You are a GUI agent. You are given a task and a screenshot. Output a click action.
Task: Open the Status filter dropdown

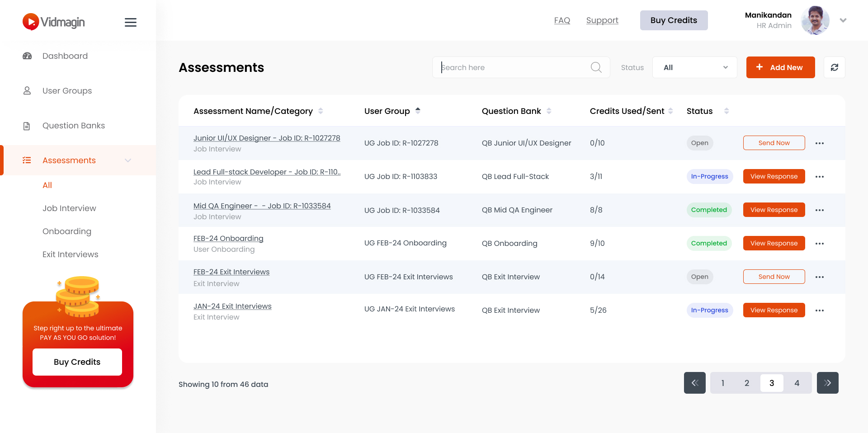[694, 67]
